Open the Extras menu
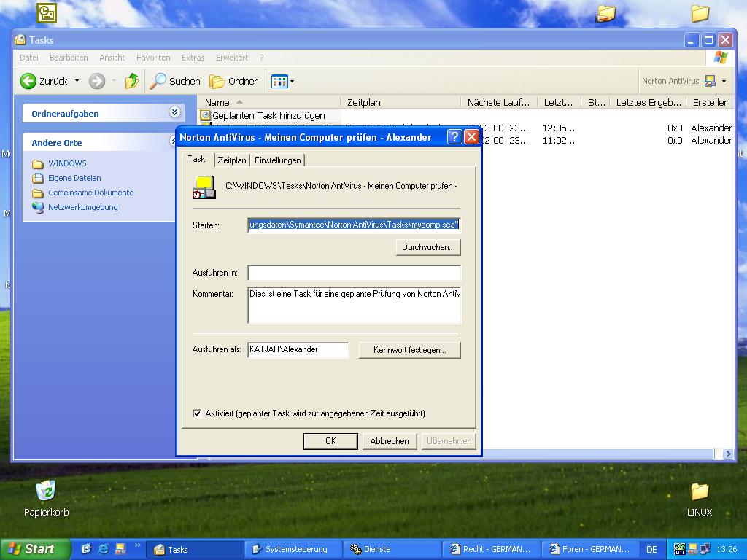 (193, 58)
